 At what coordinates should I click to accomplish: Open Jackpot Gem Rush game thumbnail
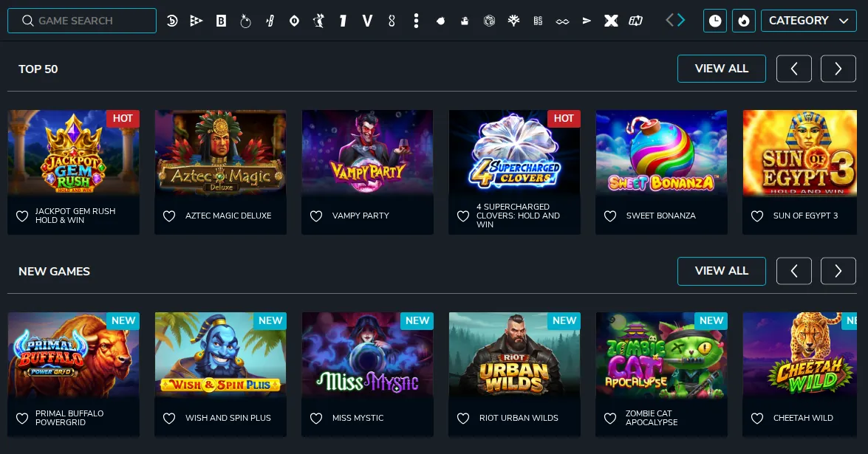(74, 153)
